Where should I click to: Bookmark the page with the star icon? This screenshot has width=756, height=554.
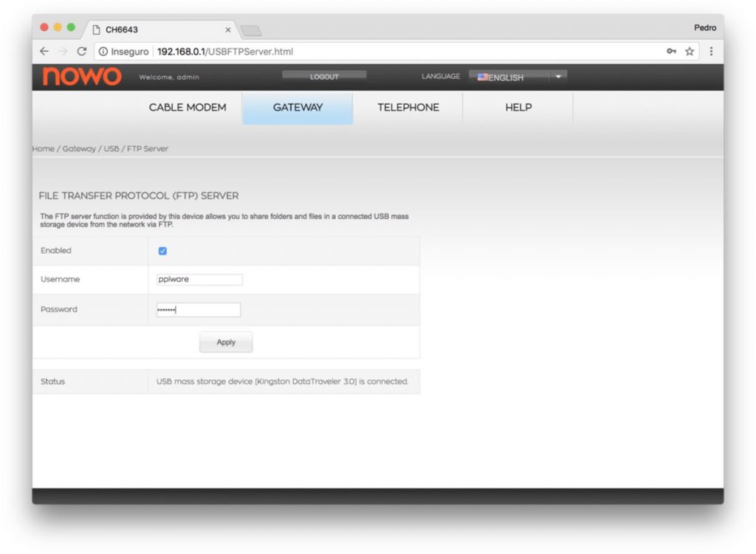click(x=690, y=52)
